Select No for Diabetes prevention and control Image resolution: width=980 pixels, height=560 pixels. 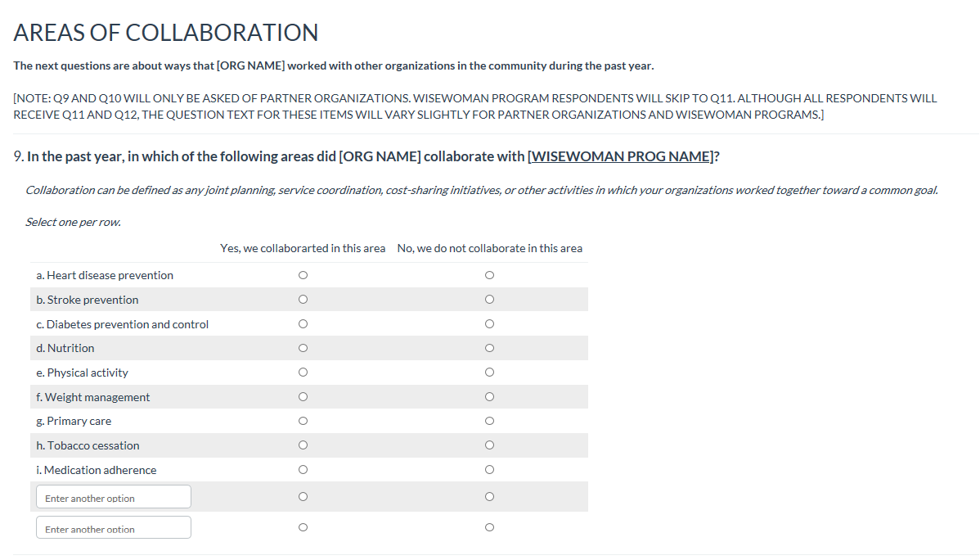pos(489,324)
